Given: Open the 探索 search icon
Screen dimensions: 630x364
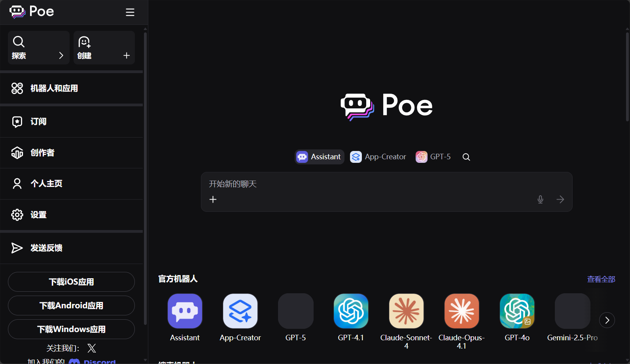Looking at the screenshot, I should click(19, 41).
